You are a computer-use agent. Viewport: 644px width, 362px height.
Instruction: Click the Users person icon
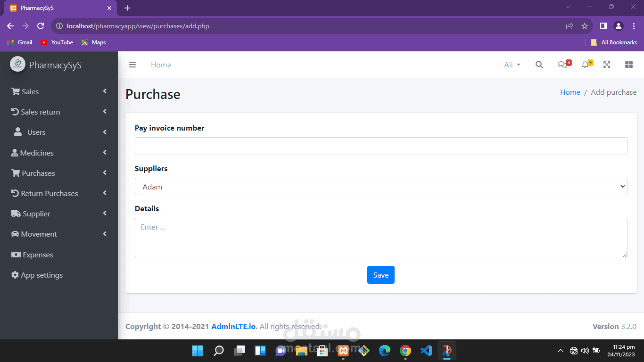pos(18,132)
